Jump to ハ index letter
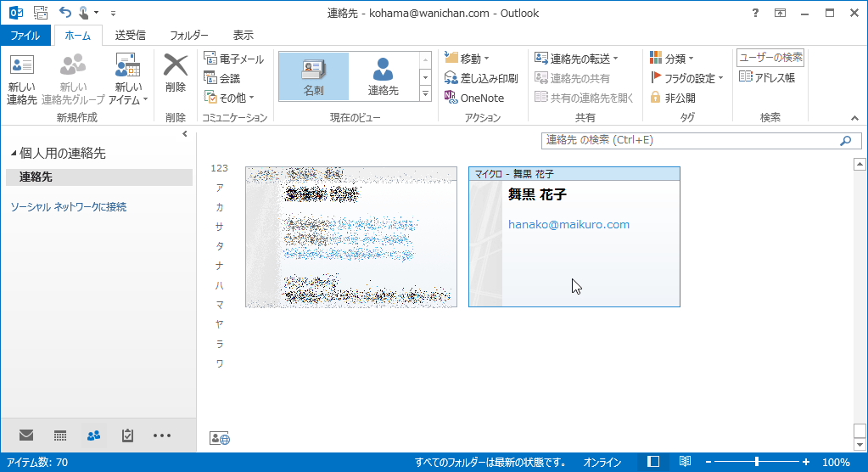868x472 pixels. [x=219, y=285]
